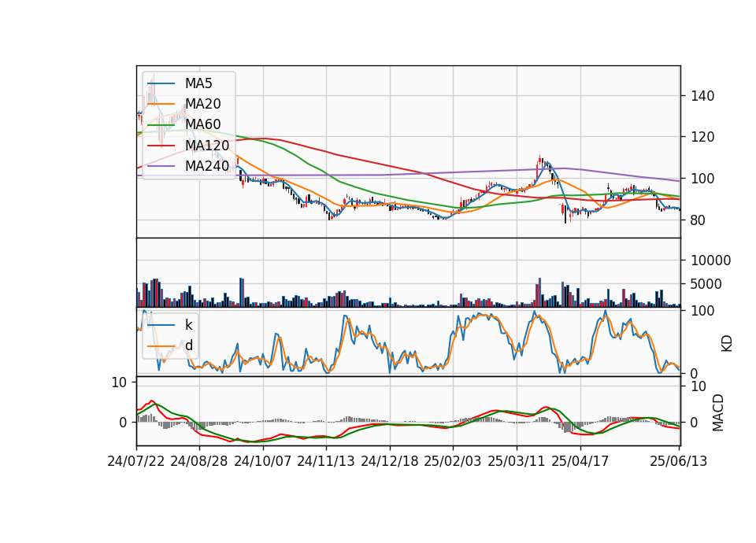The height and width of the screenshot is (543, 756).
Task: Click the 80 price axis label
Action: click(x=699, y=220)
